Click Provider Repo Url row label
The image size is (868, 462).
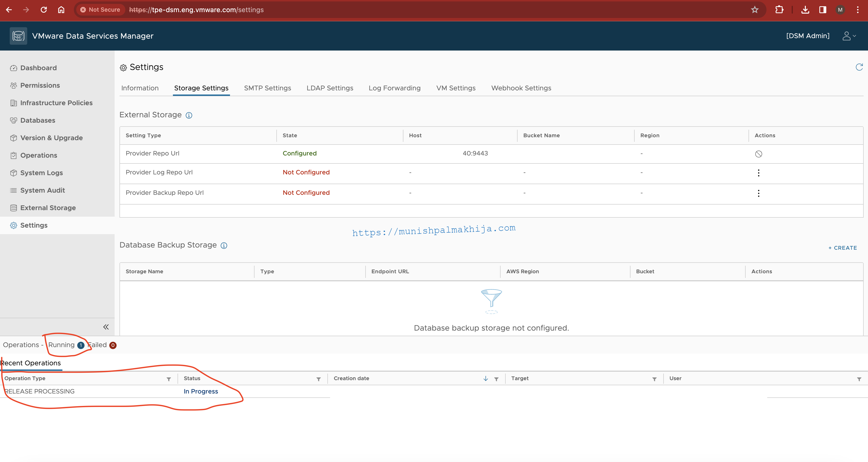152,153
